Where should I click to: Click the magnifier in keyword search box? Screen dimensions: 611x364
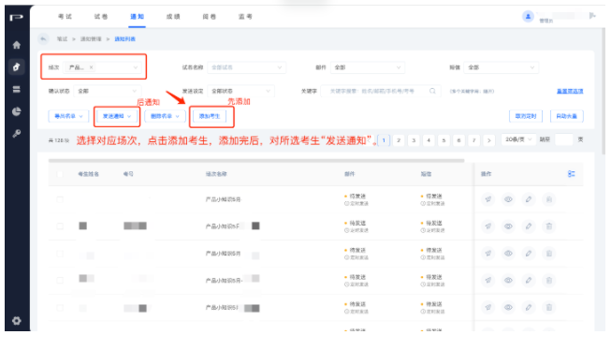432,91
